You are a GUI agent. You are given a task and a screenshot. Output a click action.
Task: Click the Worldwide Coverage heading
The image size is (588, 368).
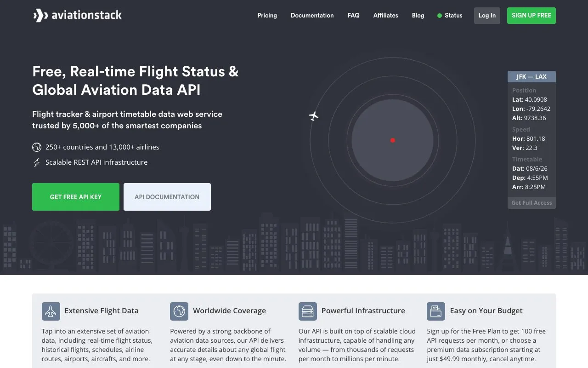point(230,311)
